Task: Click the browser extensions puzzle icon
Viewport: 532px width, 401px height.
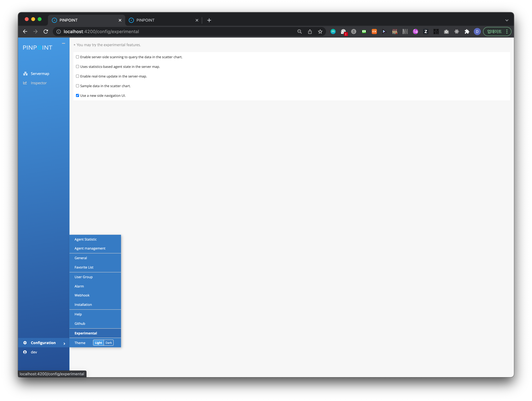Action: [x=467, y=32]
